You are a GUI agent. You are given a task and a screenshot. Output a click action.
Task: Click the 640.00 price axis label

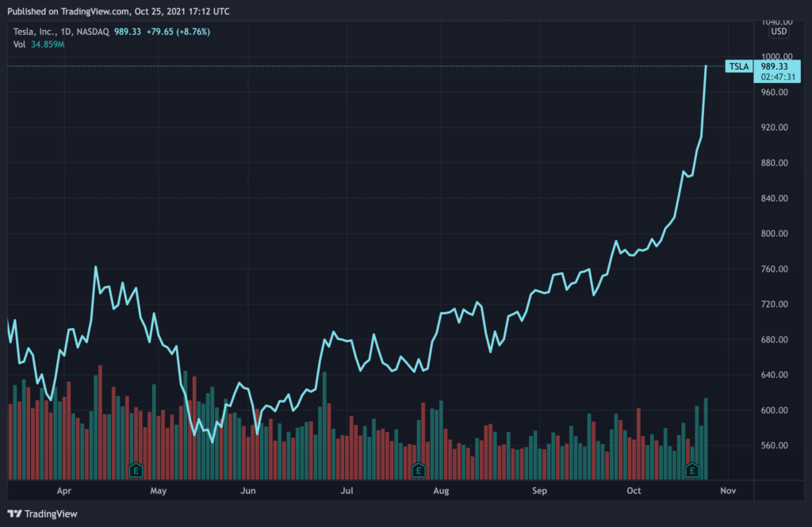[x=774, y=375]
